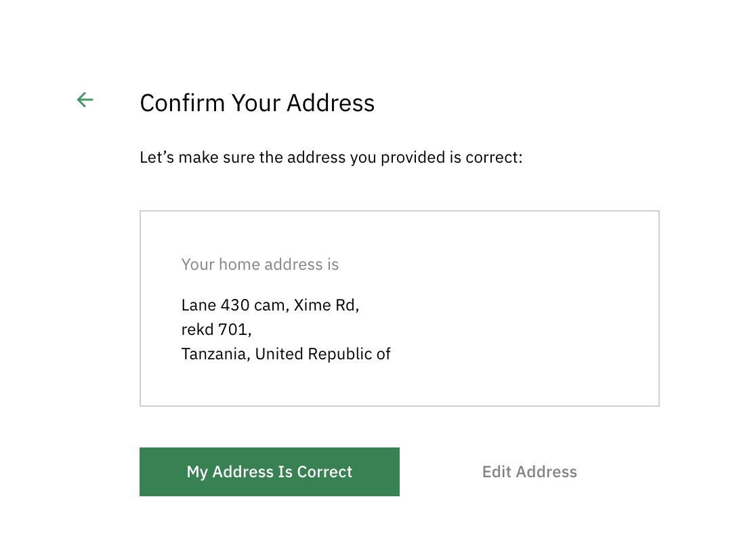
Task: Click the 'Xime Rd' street text
Action: coord(324,305)
